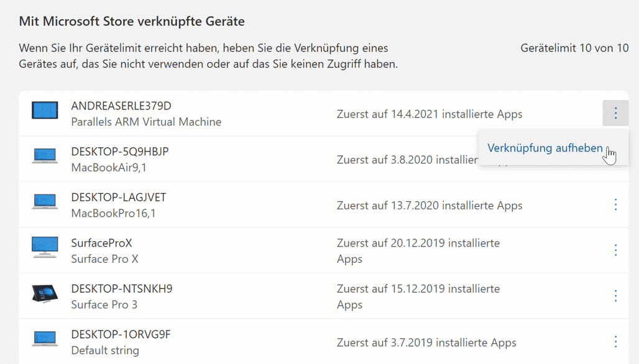This screenshot has height=364, width=639.
Task: Click the 'Gerätelimit 10 von 10' text
Action: 574,48
